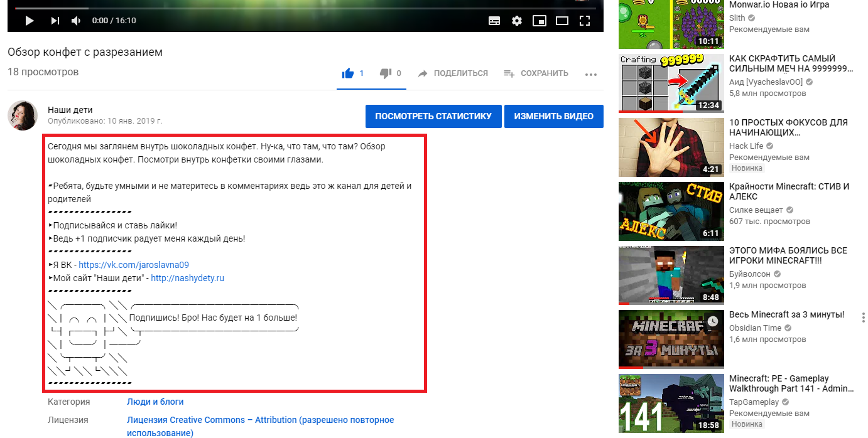Open the Люди и блоги category
The image size is (868, 438).
pyautogui.click(x=155, y=402)
